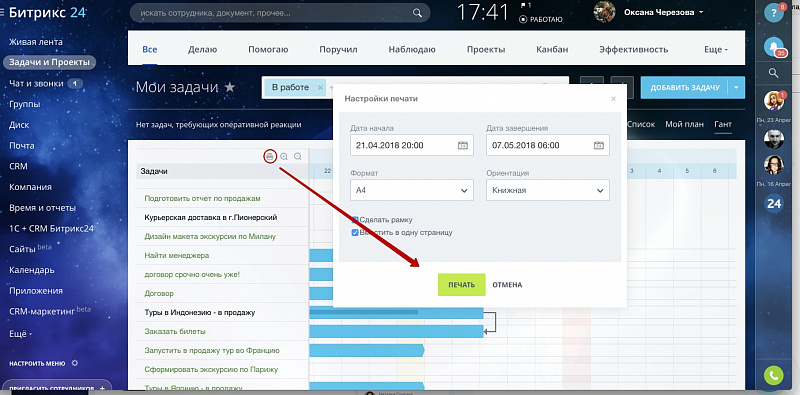Expand the Еще tab menu
The height and width of the screenshot is (395, 800).
tap(716, 50)
